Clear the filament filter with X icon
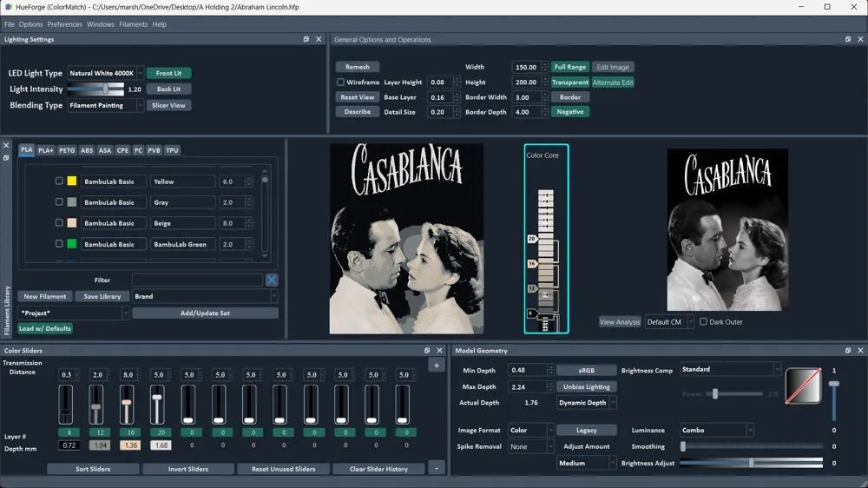The width and height of the screenshot is (868, 488). tap(271, 280)
